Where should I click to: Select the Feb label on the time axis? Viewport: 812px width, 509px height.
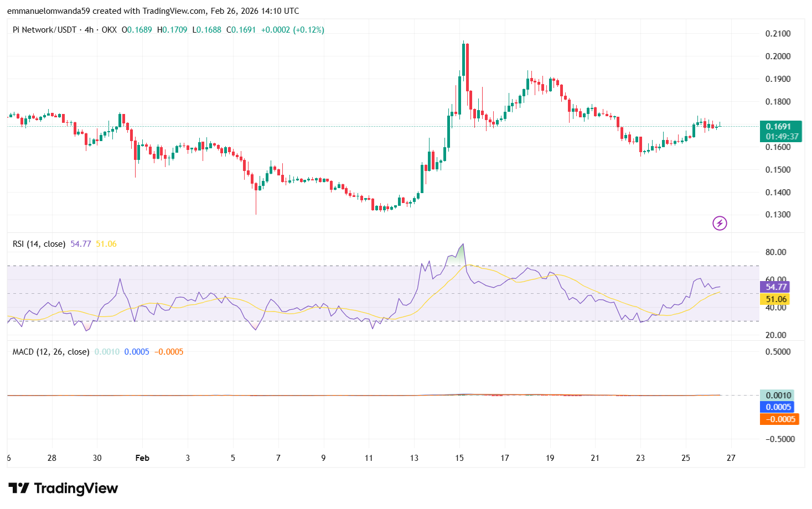[x=142, y=458]
